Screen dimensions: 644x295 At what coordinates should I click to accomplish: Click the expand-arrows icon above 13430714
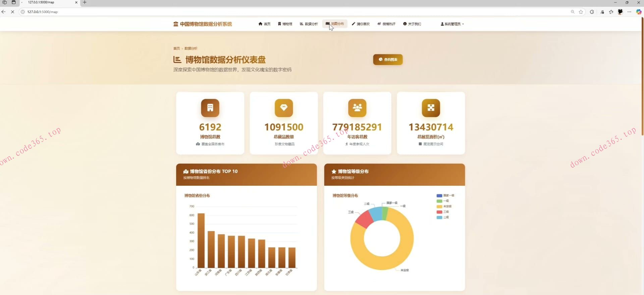431,108
